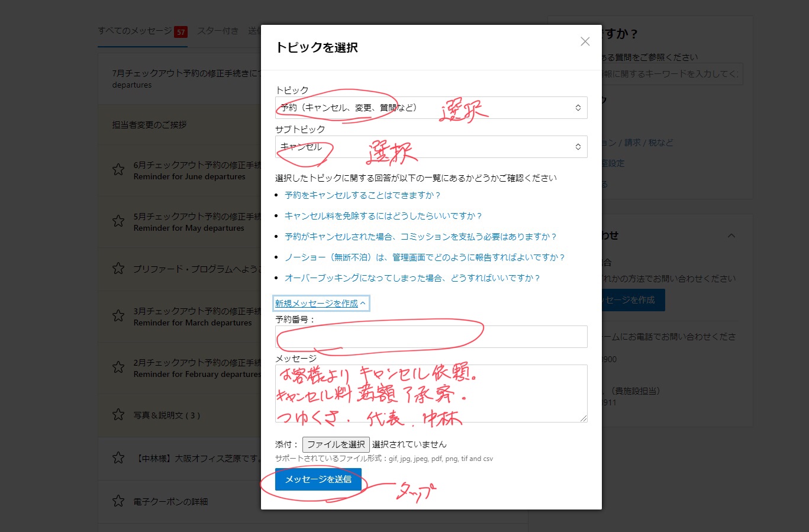Switch to スター付き tab
This screenshot has width=809, height=532.
click(x=218, y=31)
